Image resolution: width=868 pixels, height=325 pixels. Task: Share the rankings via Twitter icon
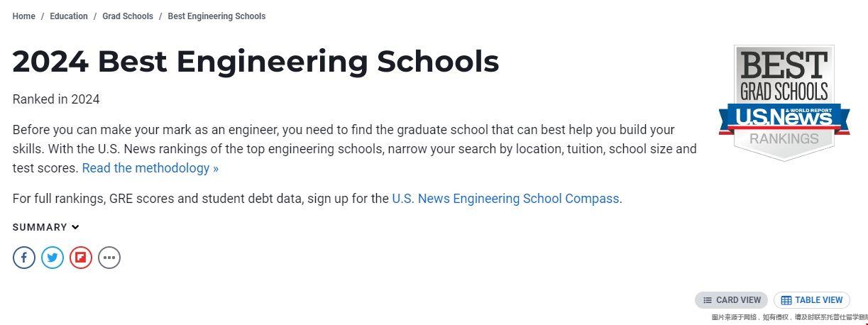click(x=53, y=257)
